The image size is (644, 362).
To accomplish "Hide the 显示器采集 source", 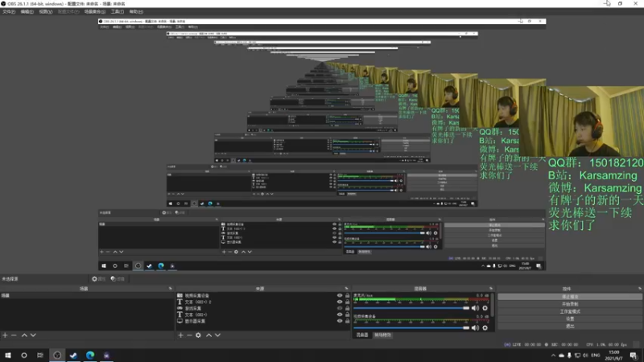I will point(340,321).
